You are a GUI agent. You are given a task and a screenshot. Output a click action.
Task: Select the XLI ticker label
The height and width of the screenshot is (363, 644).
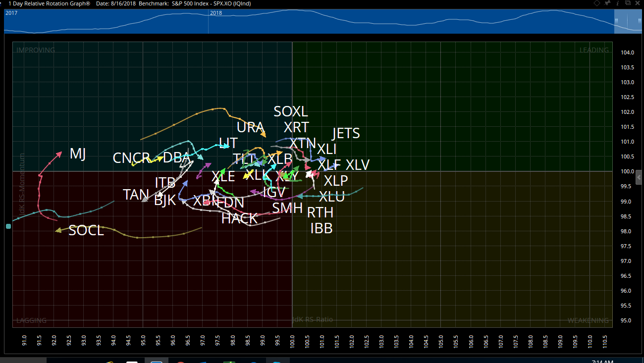326,149
